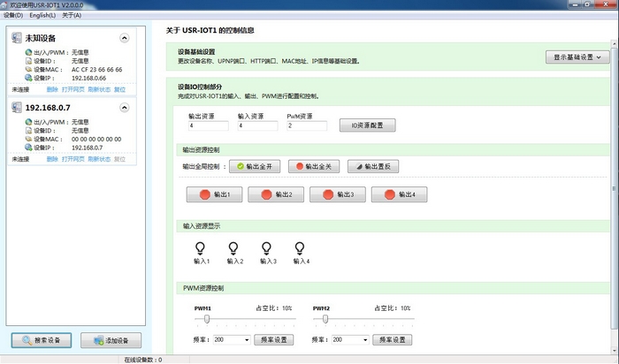619x364 pixels.
Task: Click 设备ID icon under 192.168.0.7
Action: (28, 131)
